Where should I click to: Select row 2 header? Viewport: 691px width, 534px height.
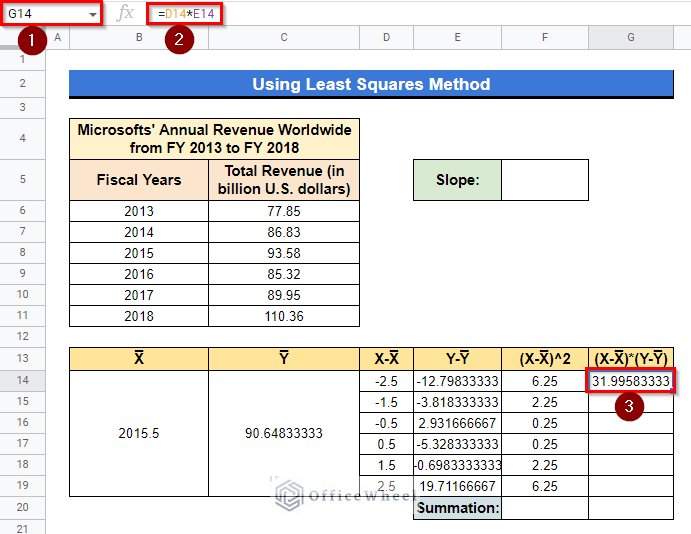pos(22,83)
